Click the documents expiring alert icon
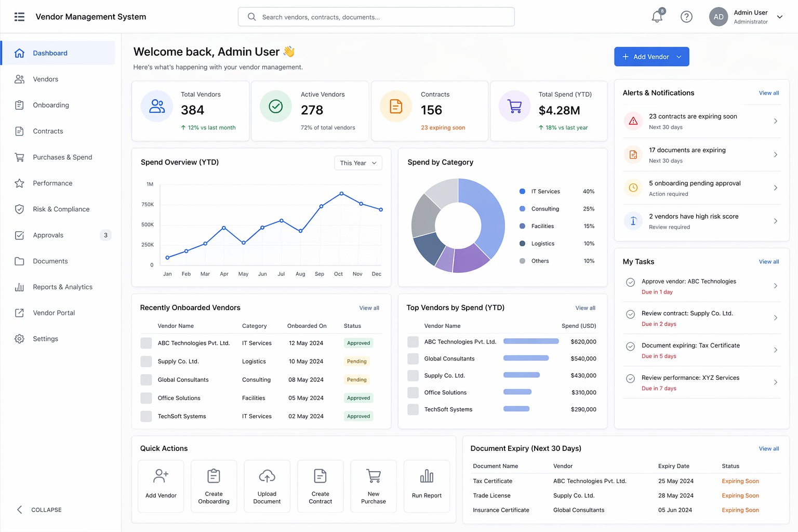The width and height of the screenshot is (798, 532). 633,154
